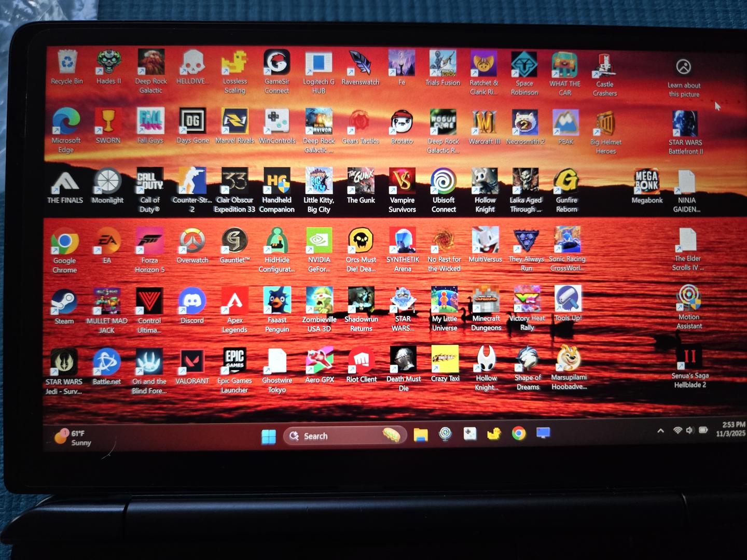Viewport: 747px width, 560px height.
Task: Open the Recycle Bin desktop icon
Action: coord(67,63)
